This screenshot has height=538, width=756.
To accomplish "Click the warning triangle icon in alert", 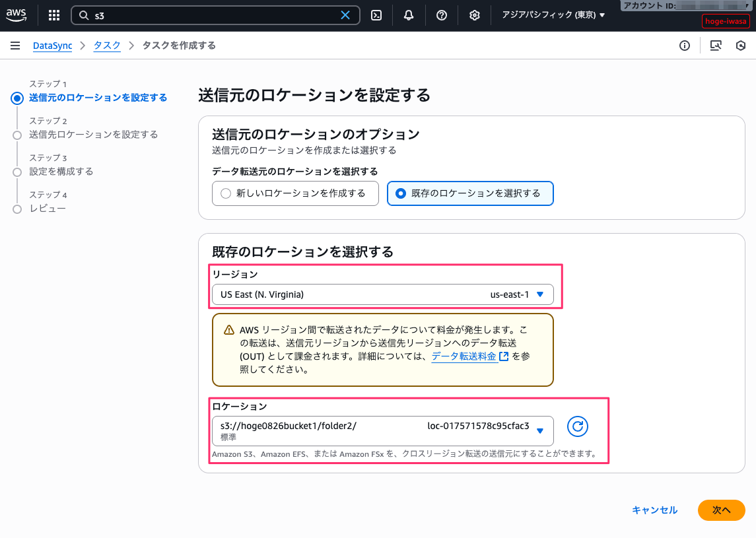I will pos(228,330).
